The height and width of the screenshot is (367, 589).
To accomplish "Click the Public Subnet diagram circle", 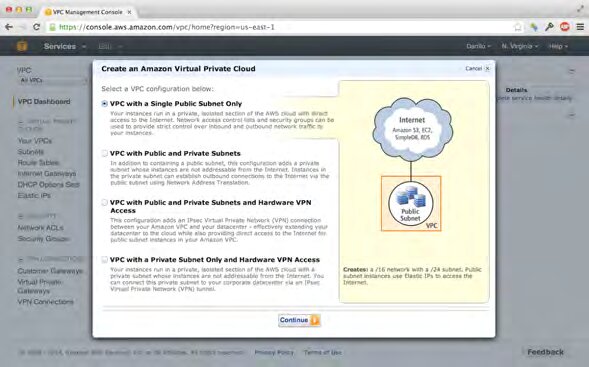I will pyautogui.click(x=411, y=204).
